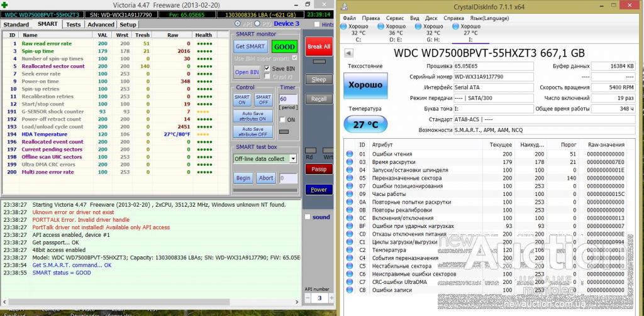Select the C: disk health orb in CrystalDiskInfo

(x=343, y=26)
